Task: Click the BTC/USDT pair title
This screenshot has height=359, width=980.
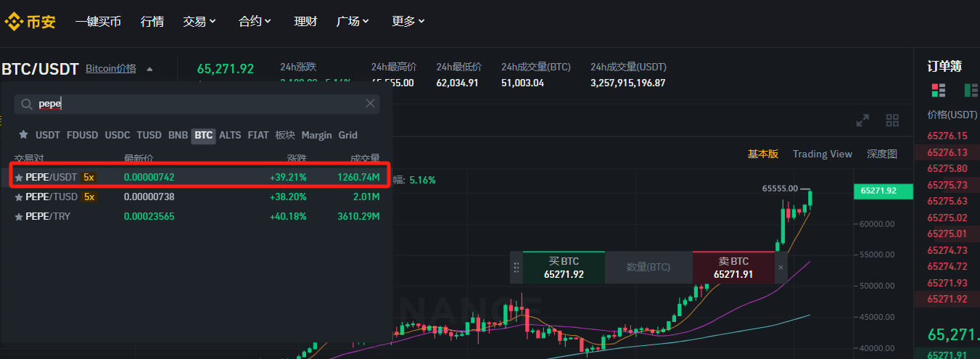Action: [40, 70]
